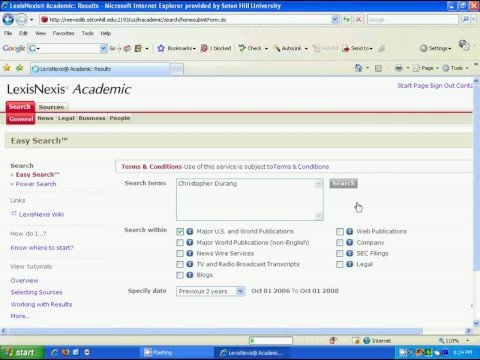This screenshot has height=360, width=480.
Task: Click the Firefox quick launch icon
Action: pos(66,352)
